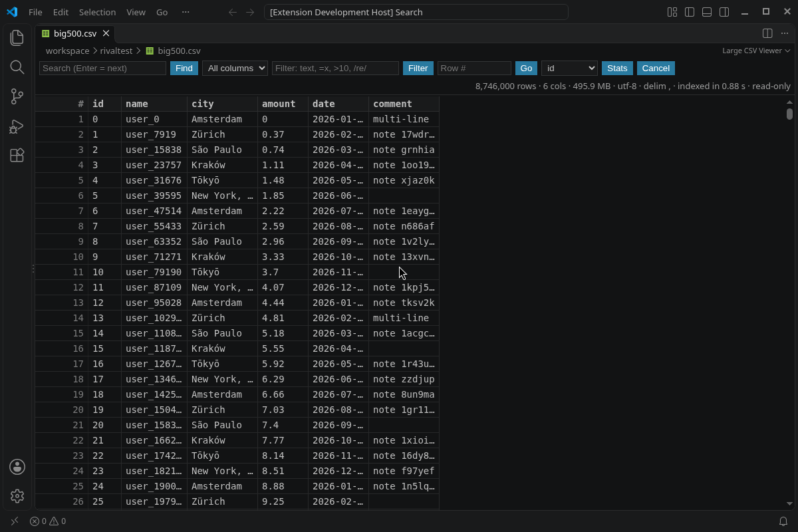Select the comment cell note zzdjup
The height and width of the screenshot is (532, 798).
pos(404,379)
